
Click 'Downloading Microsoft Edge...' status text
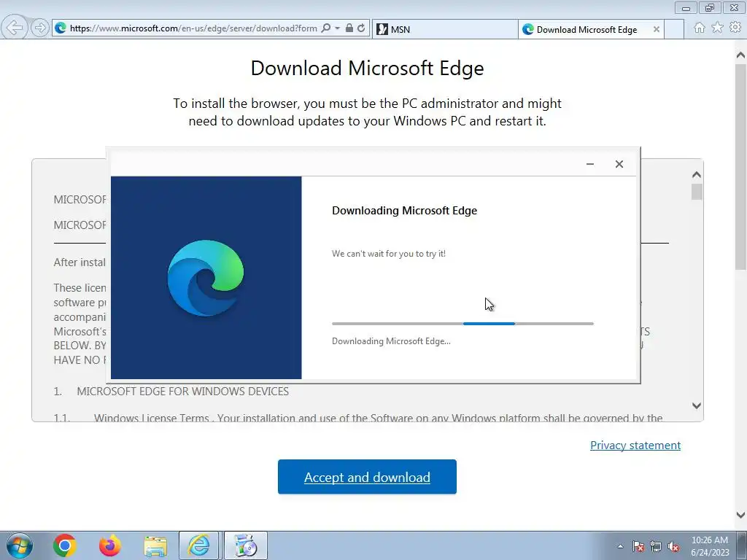click(x=391, y=341)
